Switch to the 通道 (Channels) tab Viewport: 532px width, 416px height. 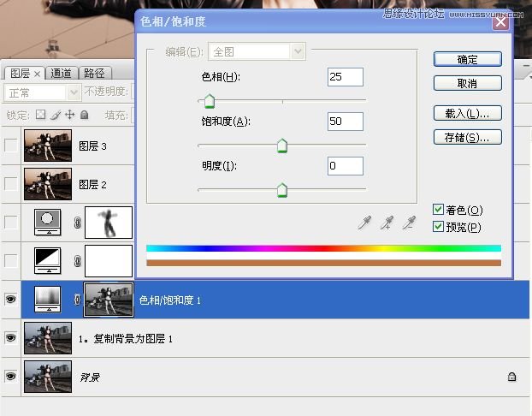click(62, 74)
